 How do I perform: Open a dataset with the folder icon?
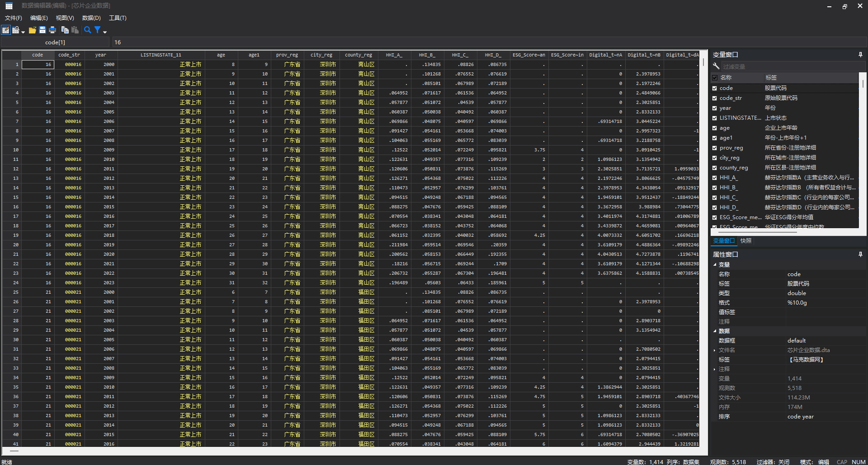point(32,30)
